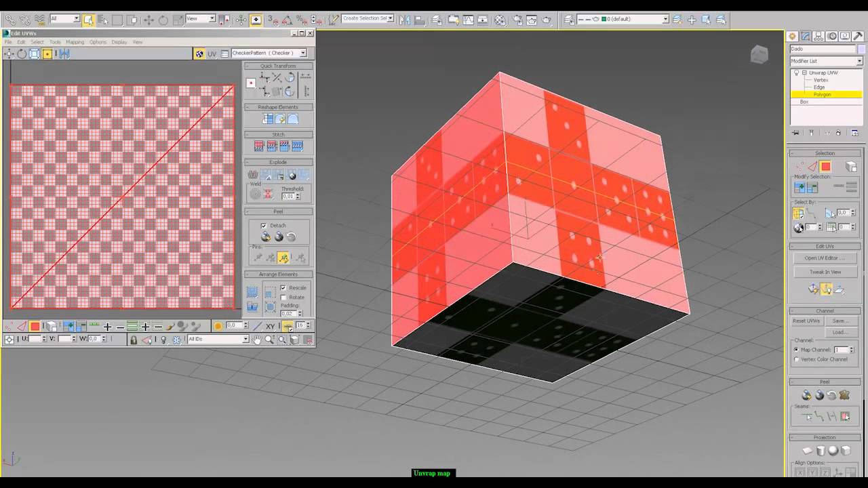Click the lock selection padlock icon
Image resolution: width=868 pixels, height=488 pixels.
click(134, 340)
